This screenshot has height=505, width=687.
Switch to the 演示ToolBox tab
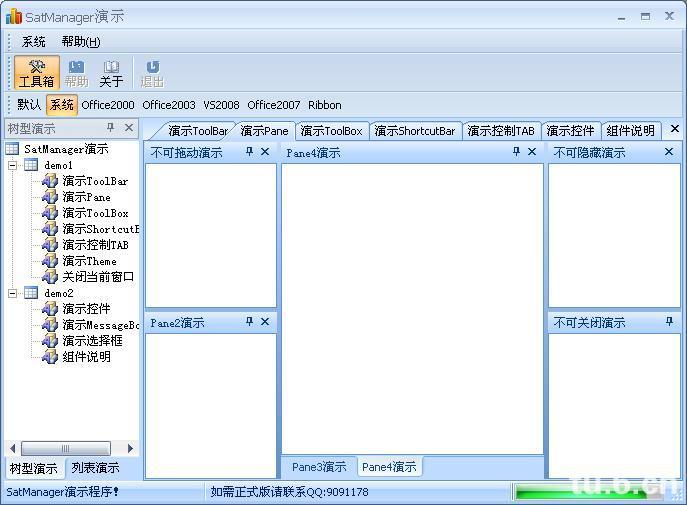pos(331,131)
